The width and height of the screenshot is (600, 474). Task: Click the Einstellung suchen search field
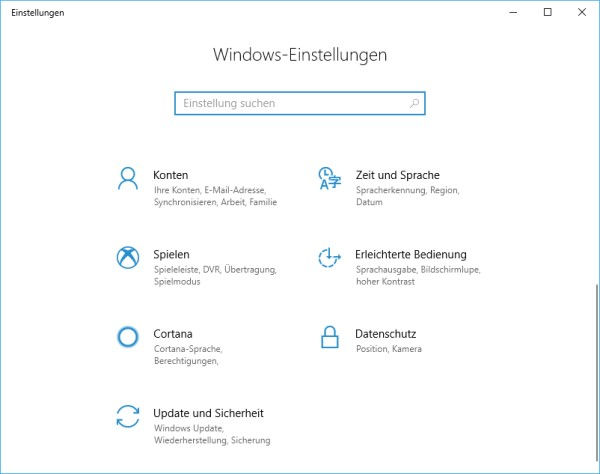[300, 103]
